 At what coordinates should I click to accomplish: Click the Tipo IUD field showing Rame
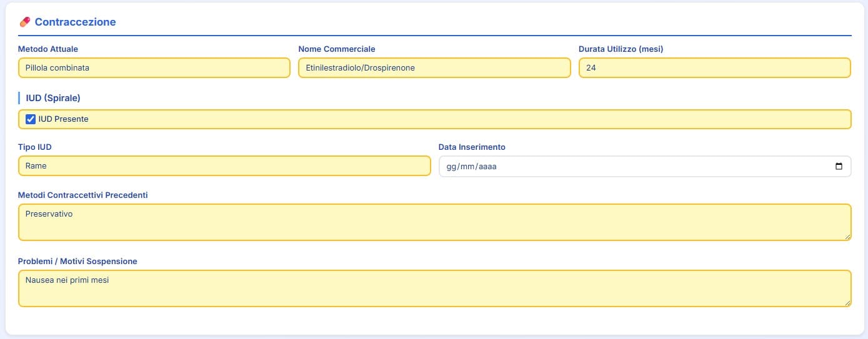tap(224, 166)
